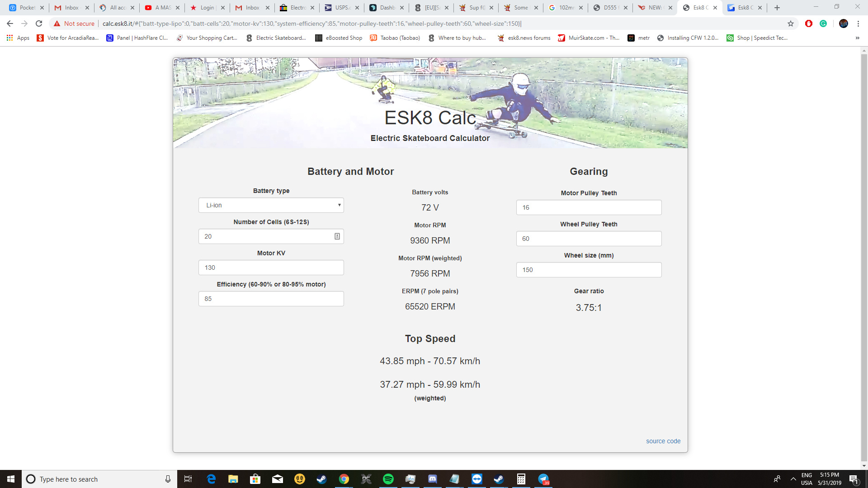Switch to the USPS browser tab

point(341,8)
